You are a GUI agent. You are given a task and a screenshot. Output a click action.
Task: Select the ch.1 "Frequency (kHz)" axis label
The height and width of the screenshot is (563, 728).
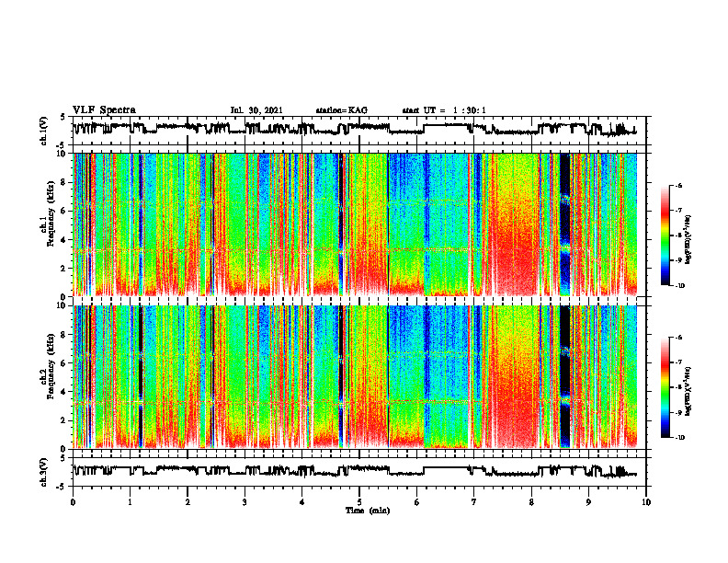51,214
